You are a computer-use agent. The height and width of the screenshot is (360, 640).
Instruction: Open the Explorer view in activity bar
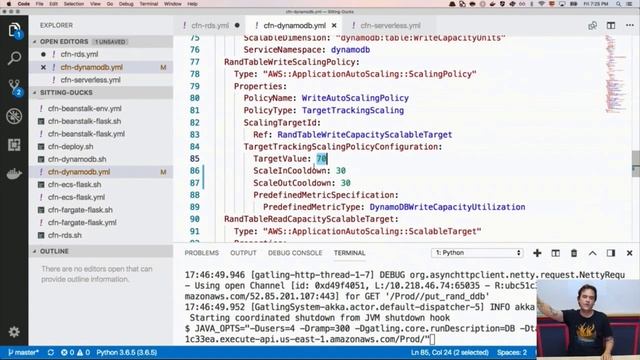pyautogui.click(x=14, y=30)
